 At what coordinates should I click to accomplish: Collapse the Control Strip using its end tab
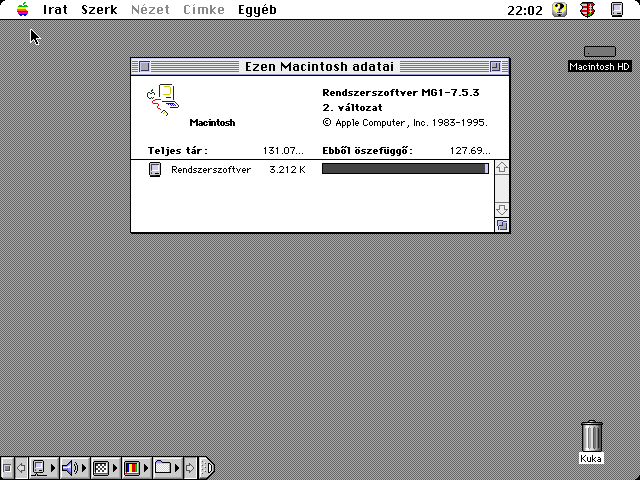(207, 468)
